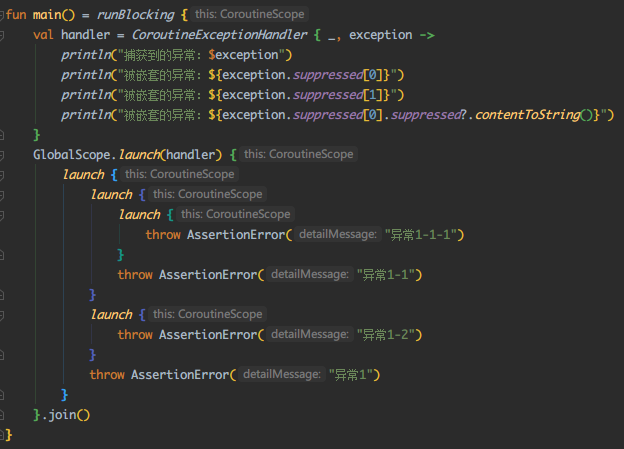Image resolution: width=624 pixels, height=449 pixels.
Task: Fold the GlobalScope.launch(handler) block in gutter
Action: point(2,155)
